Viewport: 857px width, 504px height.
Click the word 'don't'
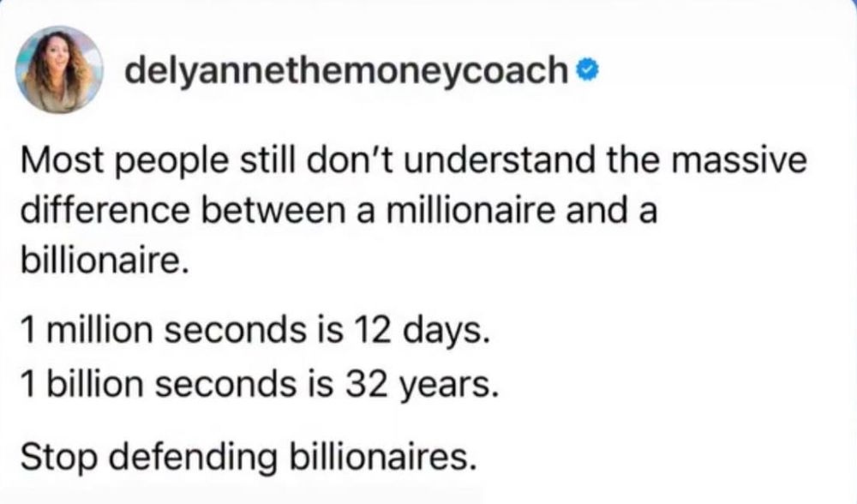click(351, 160)
